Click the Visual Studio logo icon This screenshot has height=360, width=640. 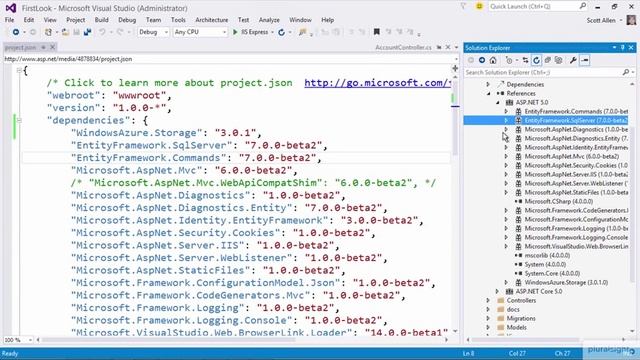(x=11, y=8)
